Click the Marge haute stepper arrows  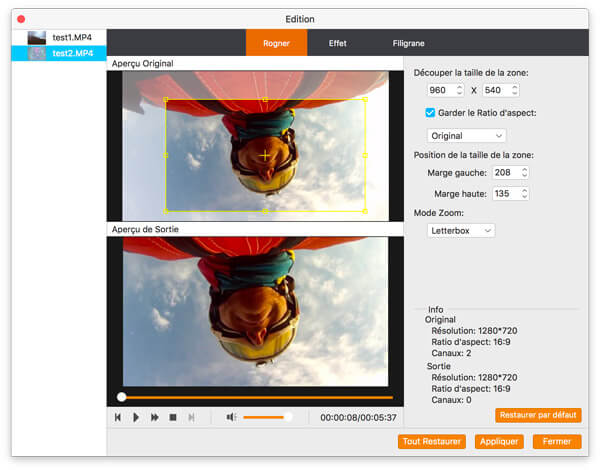coord(524,193)
